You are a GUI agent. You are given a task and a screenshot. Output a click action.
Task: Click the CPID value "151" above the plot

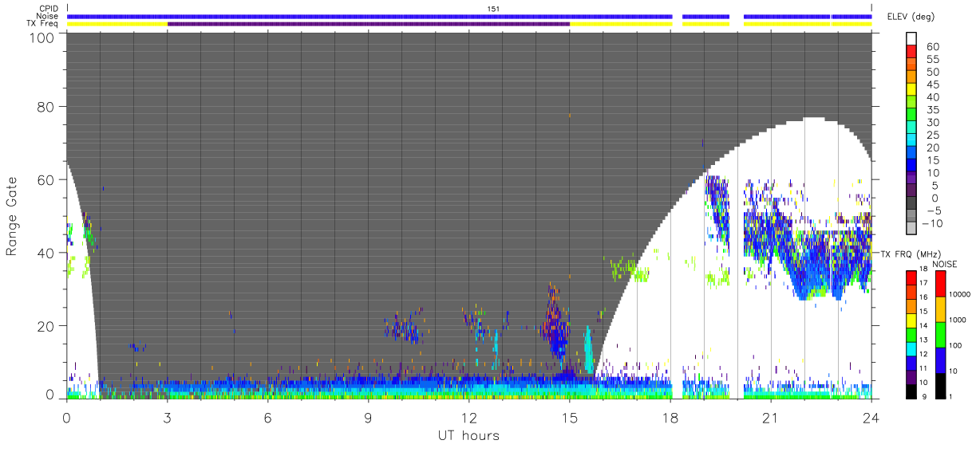[x=493, y=9]
